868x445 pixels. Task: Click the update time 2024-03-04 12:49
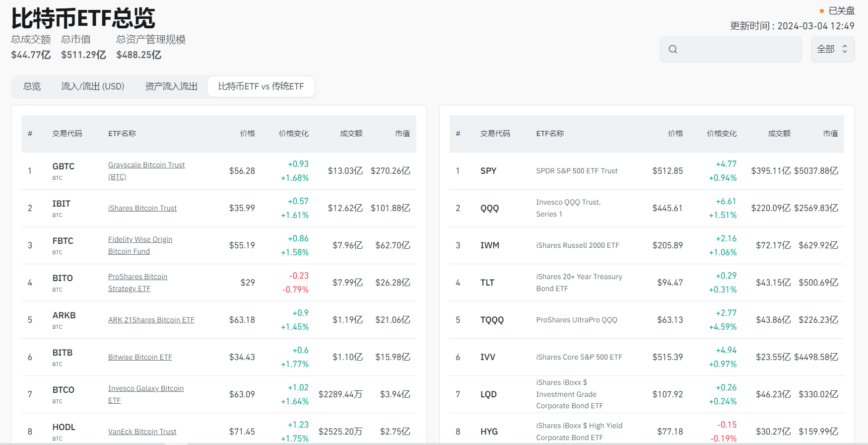(x=816, y=26)
